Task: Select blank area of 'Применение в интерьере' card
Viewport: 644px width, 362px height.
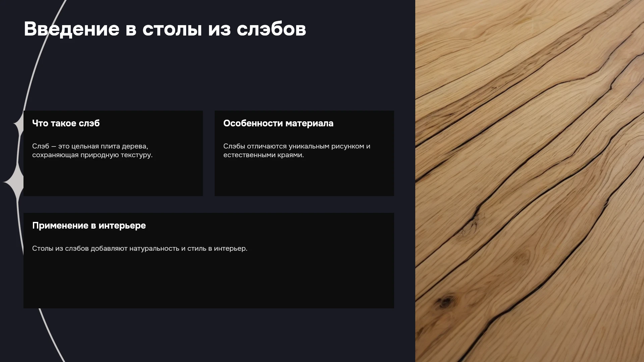Action: [x=209, y=282]
